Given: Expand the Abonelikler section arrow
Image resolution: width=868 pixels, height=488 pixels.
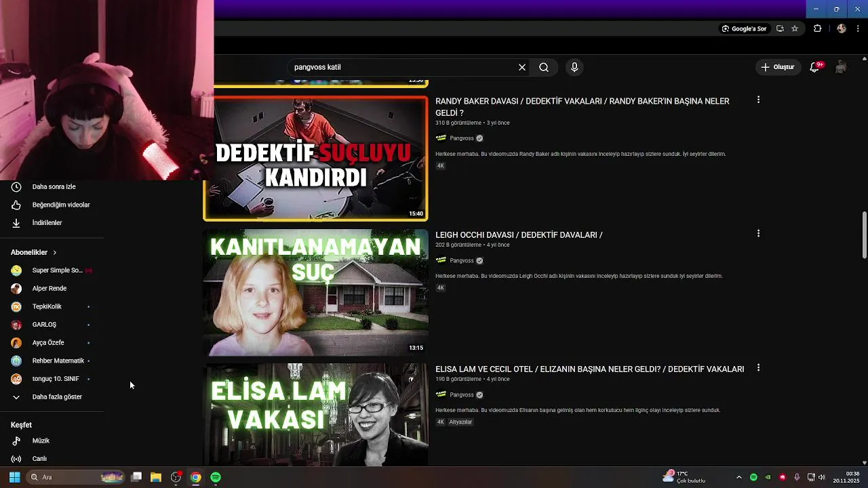Looking at the screenshot, I should (x=55, y=253).
